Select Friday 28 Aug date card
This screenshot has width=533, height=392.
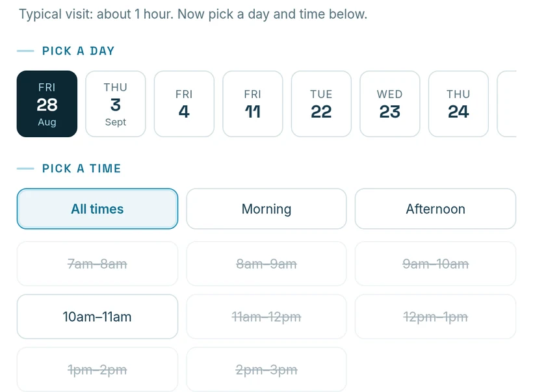tap(47, 104)
